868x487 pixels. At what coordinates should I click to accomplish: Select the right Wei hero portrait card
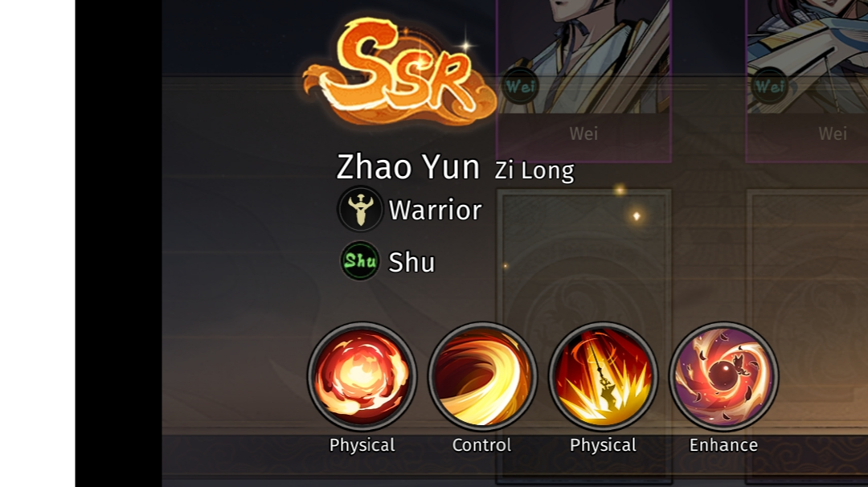[807, 81]
